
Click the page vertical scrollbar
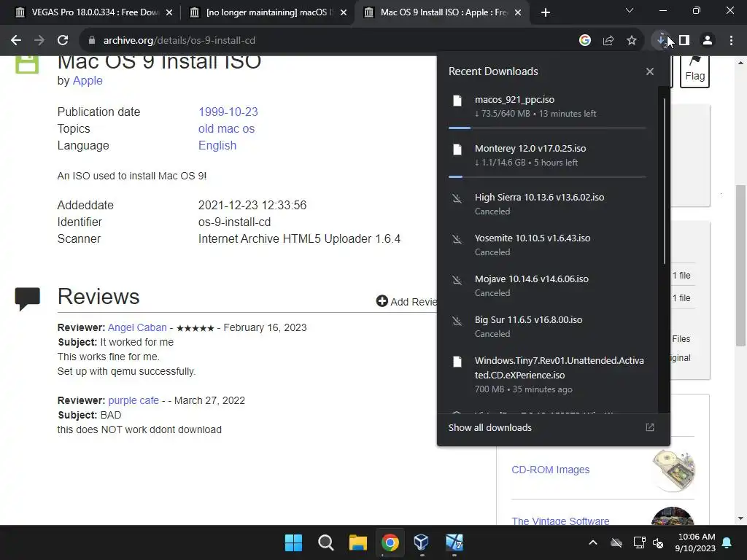click(x=740, y=265)
